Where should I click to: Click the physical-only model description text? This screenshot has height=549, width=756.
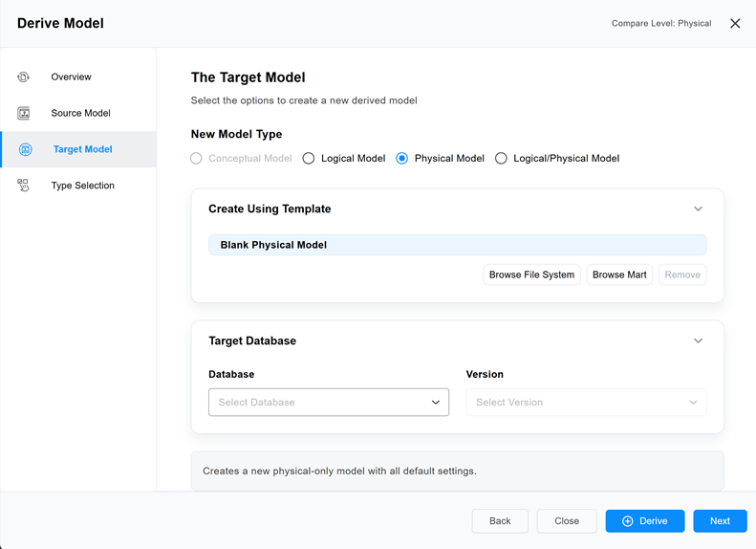[339, 471]
